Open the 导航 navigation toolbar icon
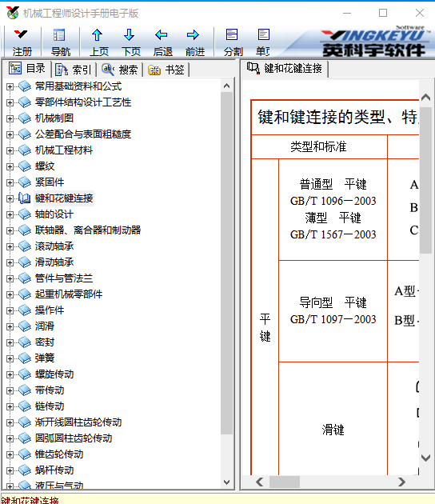This screenshot has height=504, width=435. coord(60,42)
